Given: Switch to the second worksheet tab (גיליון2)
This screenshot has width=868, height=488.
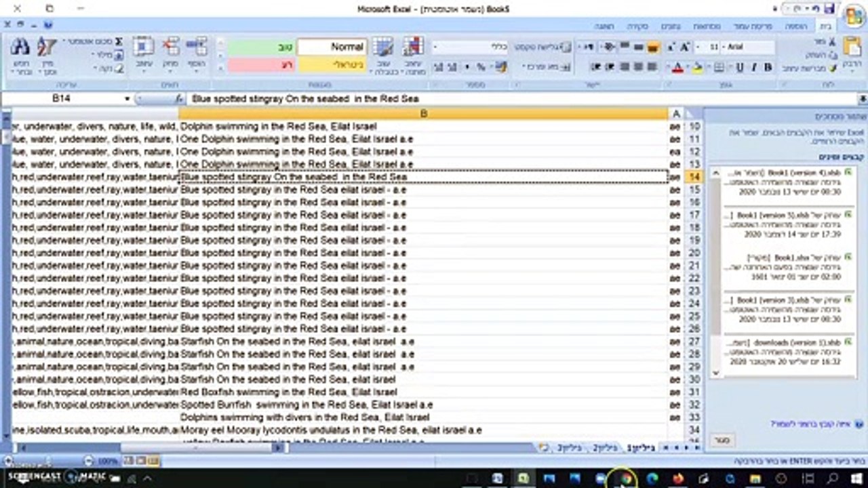Looking at the screenshot, I should tap(605, 448).
